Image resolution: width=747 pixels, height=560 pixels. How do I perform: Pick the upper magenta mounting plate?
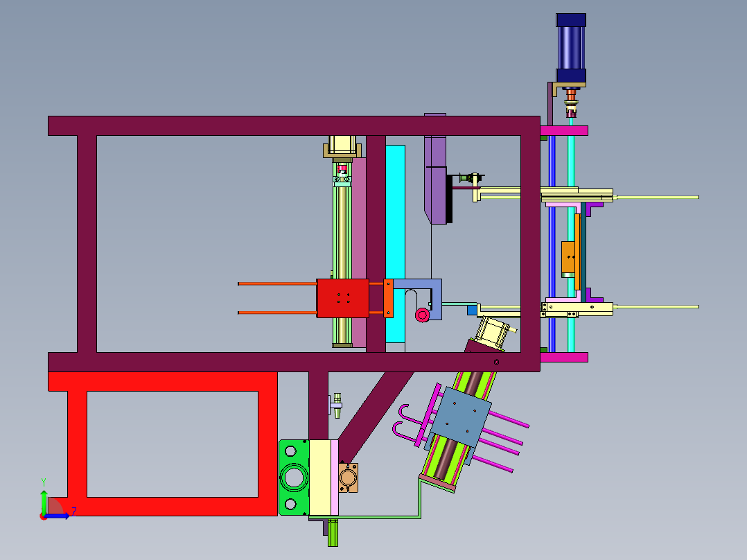coord(564,130)
